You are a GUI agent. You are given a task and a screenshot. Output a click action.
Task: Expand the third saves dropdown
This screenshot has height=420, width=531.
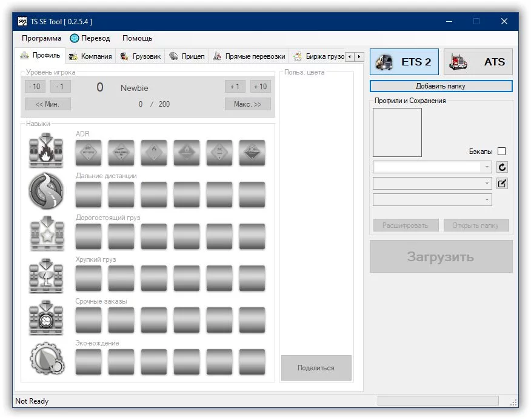(x=487, y=199)
